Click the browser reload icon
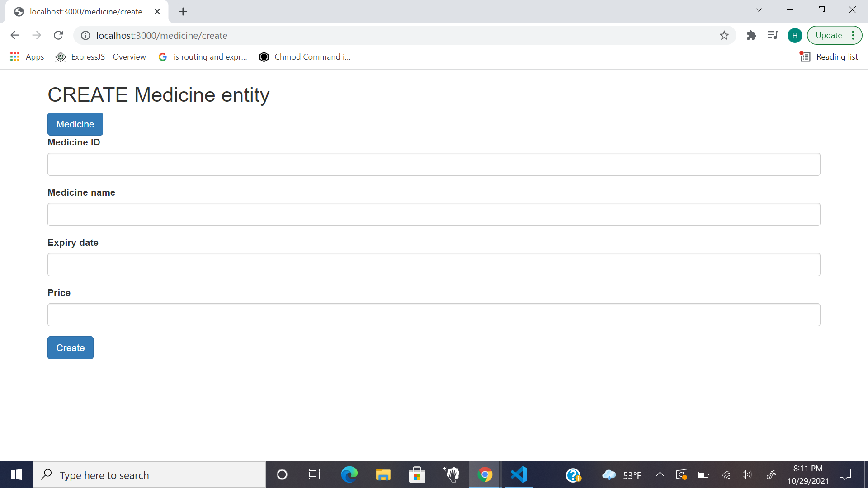This screenshot has width=868, height=488. 58,35
